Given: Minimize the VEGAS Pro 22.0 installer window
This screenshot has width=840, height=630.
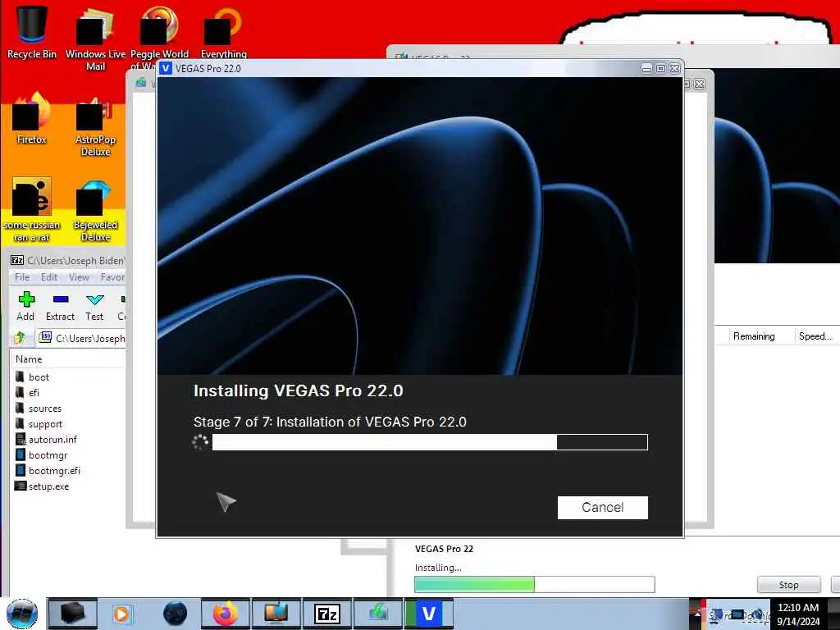Looking at the screenshot, I should (646, 69).
